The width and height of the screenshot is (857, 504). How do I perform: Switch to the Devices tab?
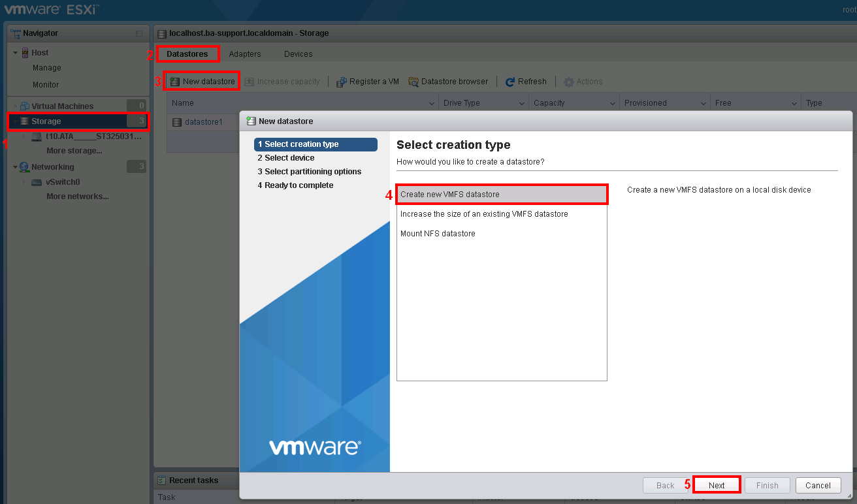click(x=298, y=54)
